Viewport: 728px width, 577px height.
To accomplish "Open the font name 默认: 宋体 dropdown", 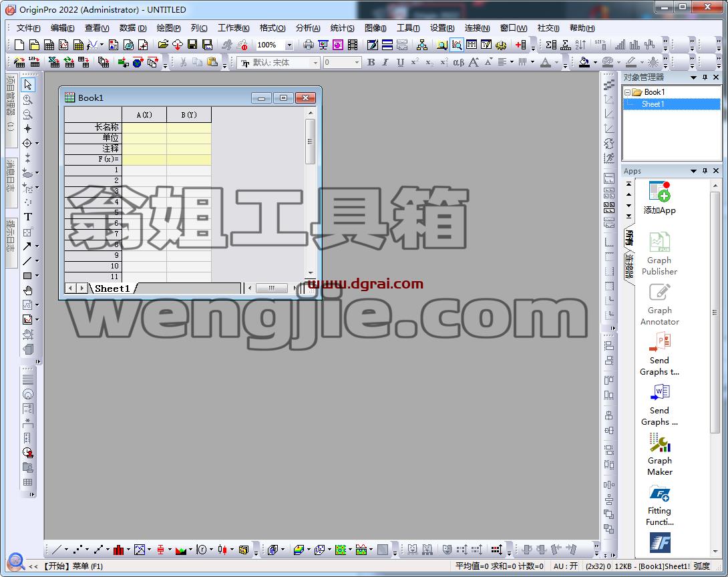I will pyautogui.click(x=315, y=62).
